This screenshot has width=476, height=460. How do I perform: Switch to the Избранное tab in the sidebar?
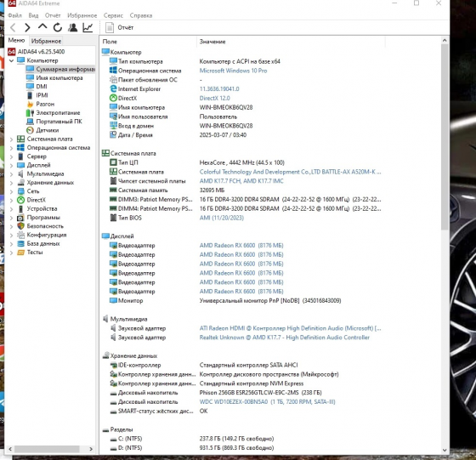(x=46, y=41)
